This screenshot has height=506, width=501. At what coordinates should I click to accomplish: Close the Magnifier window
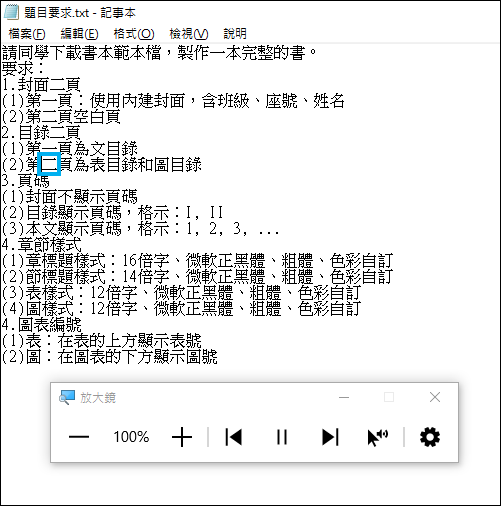point(435,397)
